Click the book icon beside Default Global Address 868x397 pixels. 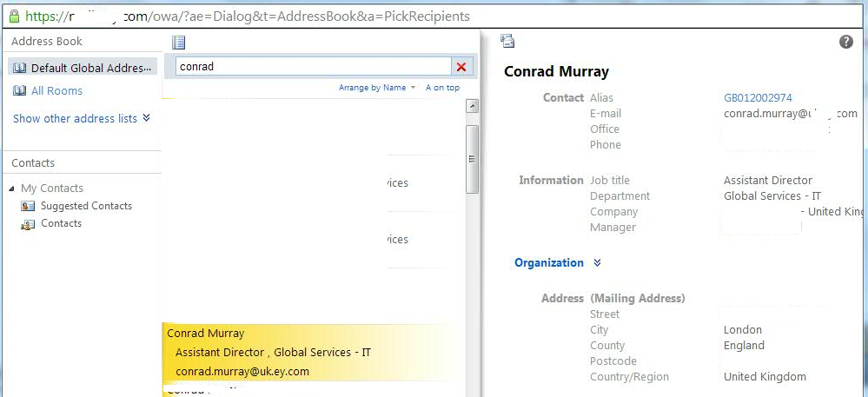pyautogui.click(x=19, y=68)
